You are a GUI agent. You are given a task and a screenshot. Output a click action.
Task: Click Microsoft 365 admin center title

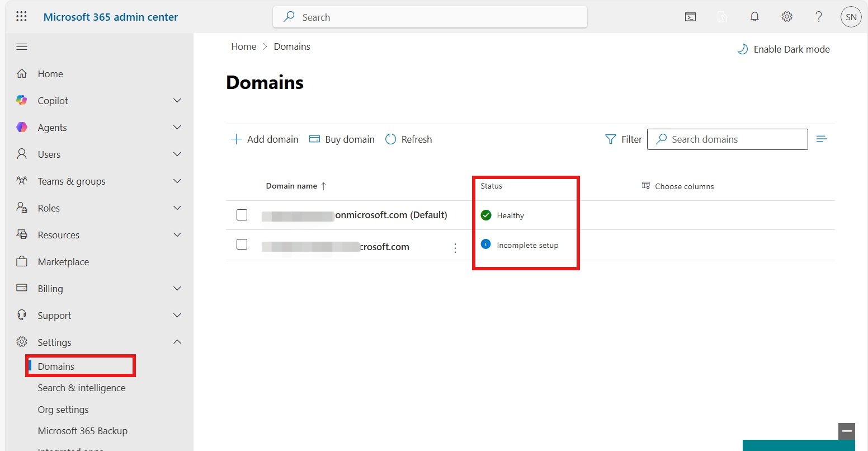coord(111,17)
